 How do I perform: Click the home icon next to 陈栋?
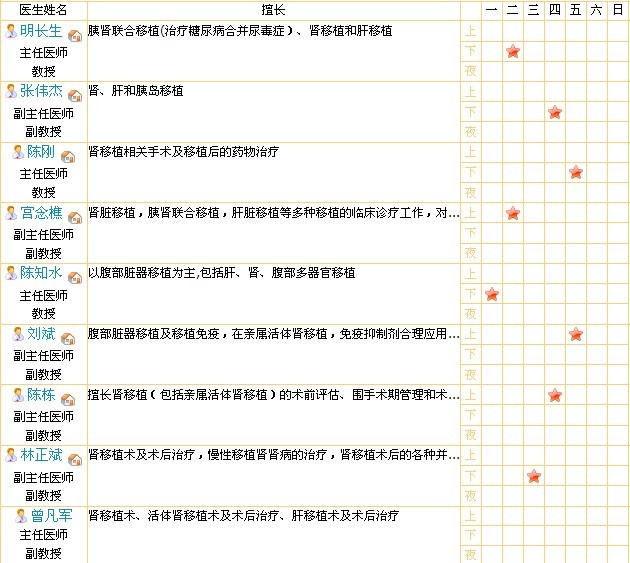pos(68,399)
